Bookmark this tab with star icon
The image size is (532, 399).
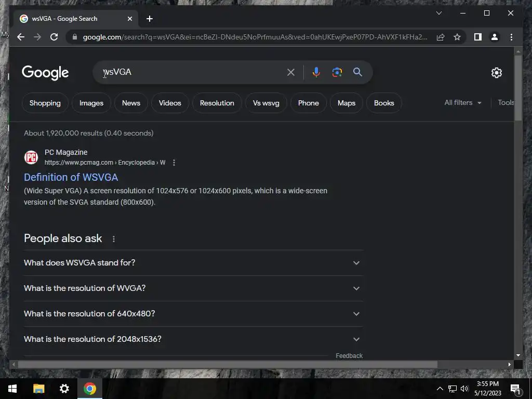pyautogui.click(x=457, y=37)
